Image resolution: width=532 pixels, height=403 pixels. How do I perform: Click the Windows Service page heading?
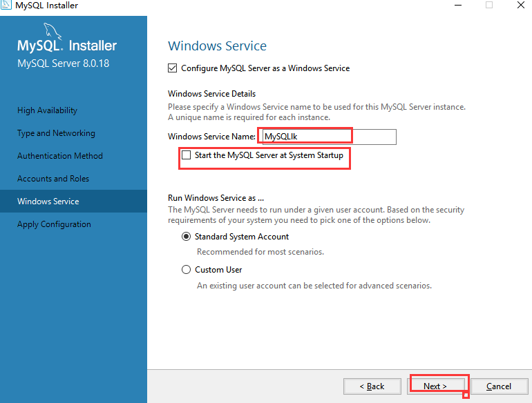pos(217,46)
